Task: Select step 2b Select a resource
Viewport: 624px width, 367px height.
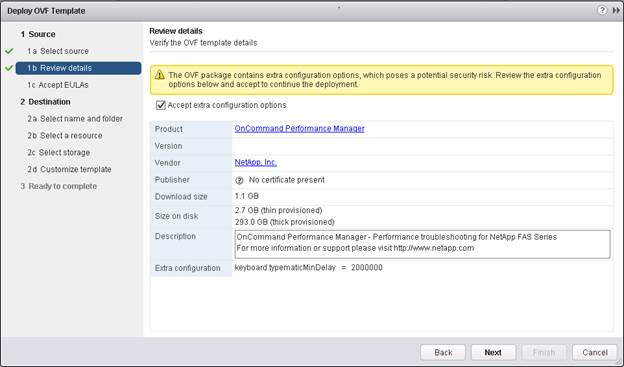Action: (x=65, y=136)
